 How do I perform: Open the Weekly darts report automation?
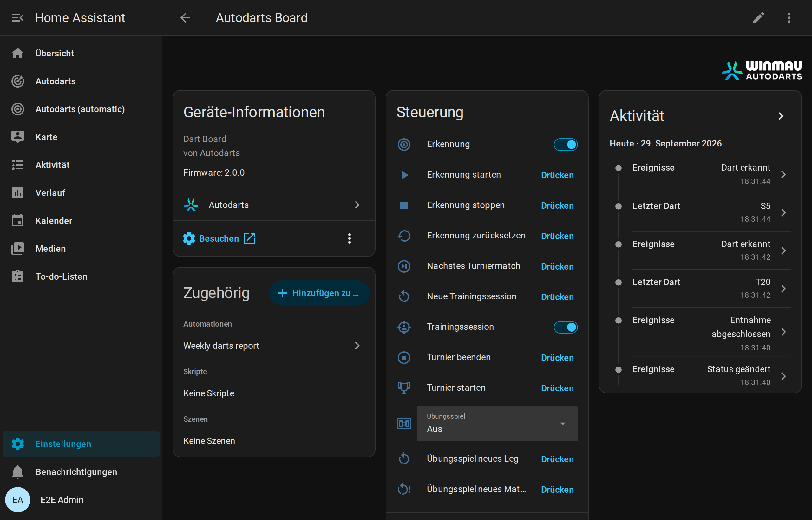click(274, 346)
